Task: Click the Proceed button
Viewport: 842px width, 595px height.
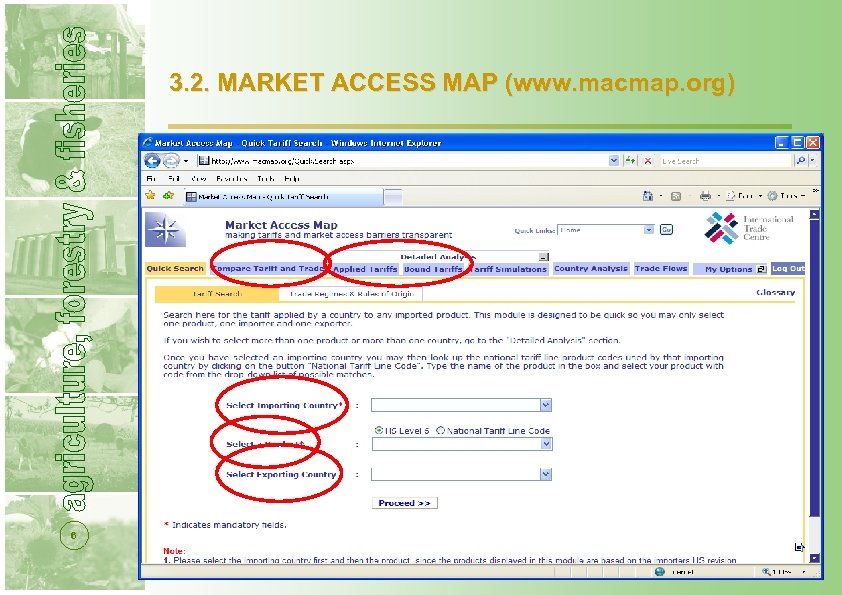Action: click(404, 501)
